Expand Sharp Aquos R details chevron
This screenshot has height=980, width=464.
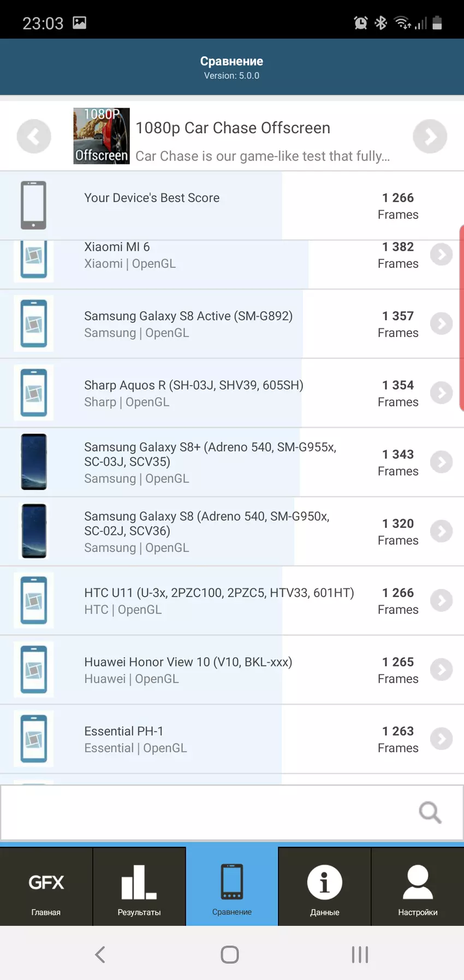[x=441, y=393]
